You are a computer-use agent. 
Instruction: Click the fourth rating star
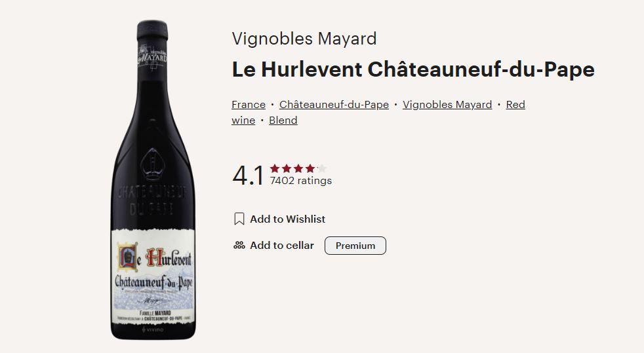310,168
